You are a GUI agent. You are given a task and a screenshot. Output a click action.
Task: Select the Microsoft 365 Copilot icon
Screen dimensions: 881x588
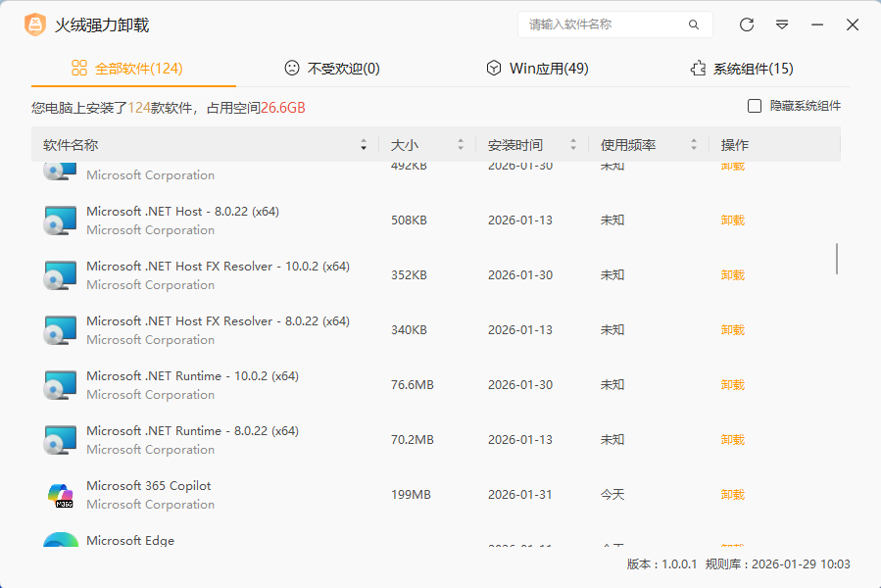point(60,495)
